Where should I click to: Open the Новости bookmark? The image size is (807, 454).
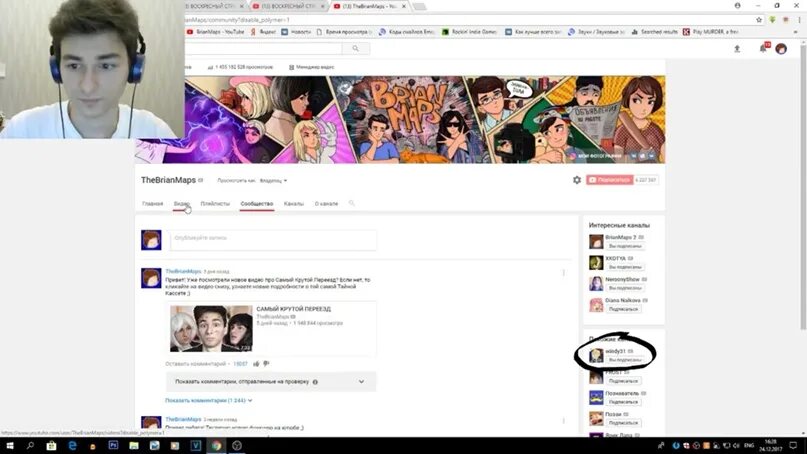[x=296, y=32]
